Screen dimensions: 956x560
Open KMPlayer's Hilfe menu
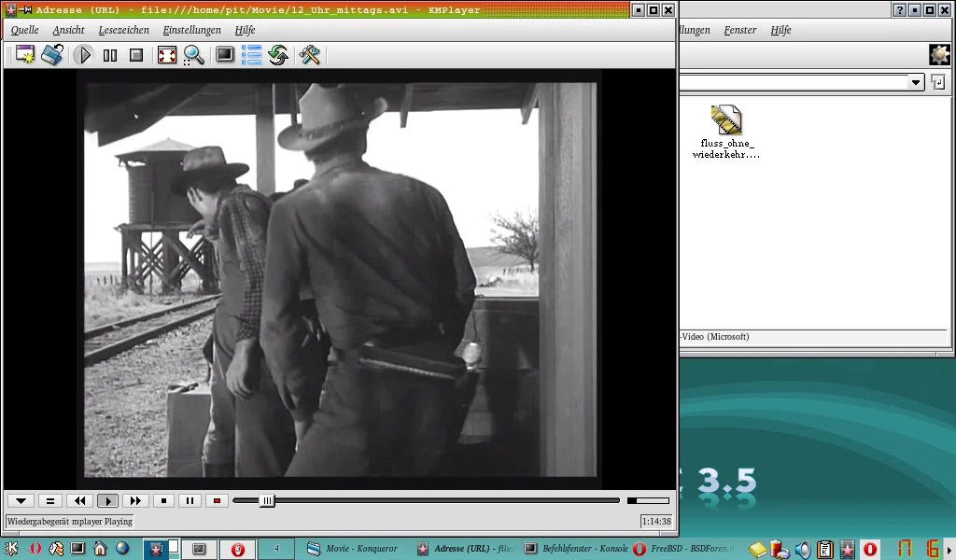pos(246,30)
